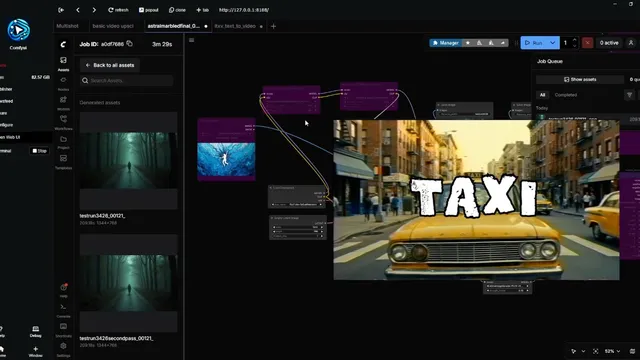Screen dimensions: 640x360
Task: Open testrun3426secondpass_00121_ asset thumbnail
Action: coord(129,283)
